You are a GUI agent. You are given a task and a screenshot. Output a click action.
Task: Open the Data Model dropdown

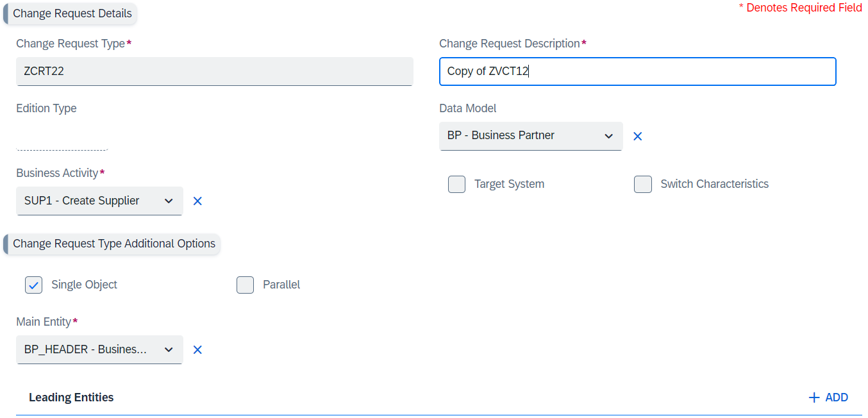pos(531,136)
